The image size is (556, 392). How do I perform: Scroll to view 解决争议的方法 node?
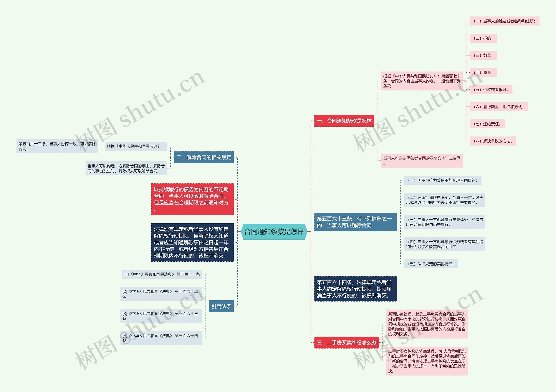click(493, 143)
